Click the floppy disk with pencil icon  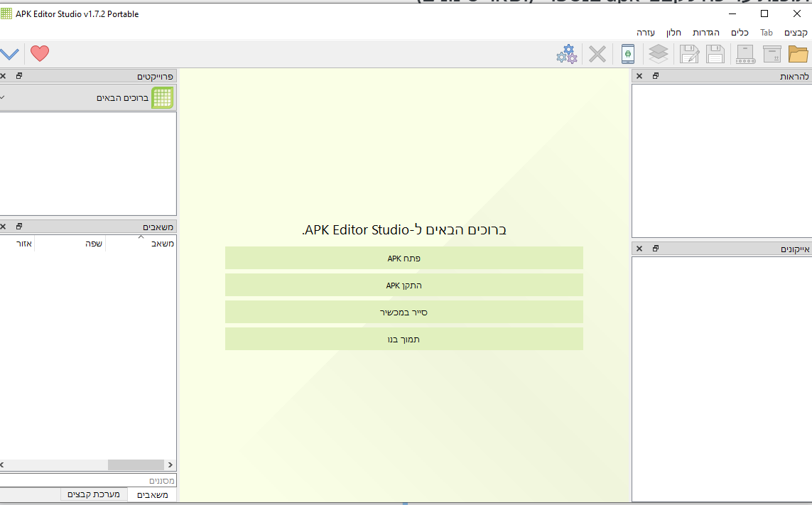(688, 54)
